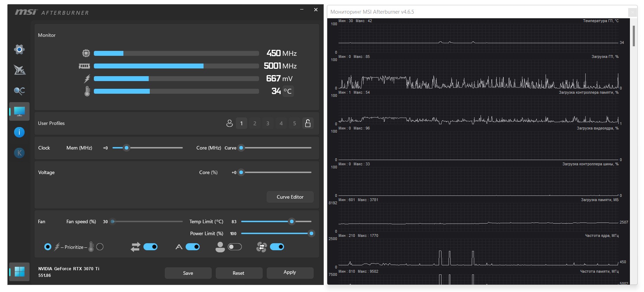Click the voltage lightning icon in Monitor
The height and width of the screenshot is (292, 644).
click(87, 79)
